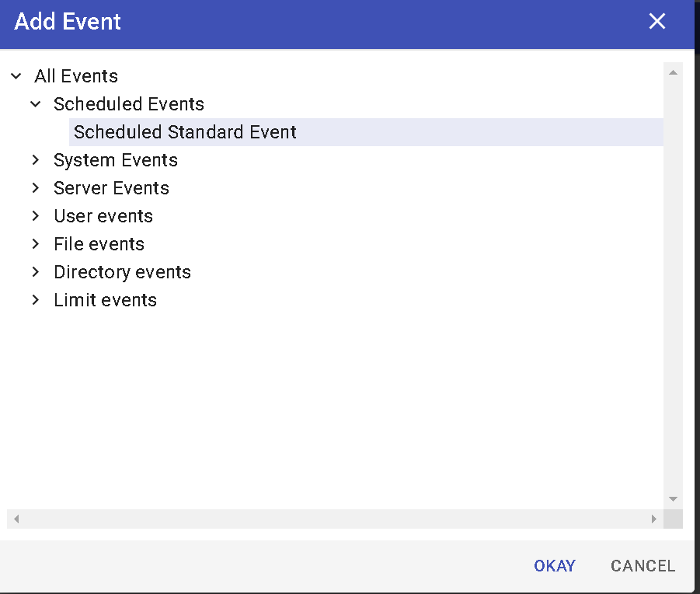The height and width of the screenshot is (594, 700).
Task: Select the Limit events label
Action: [105, 300]
